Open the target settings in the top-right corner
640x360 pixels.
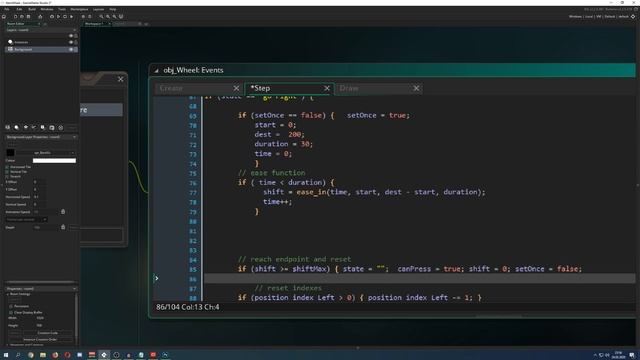pyautogui.click(x=633, y=17)
